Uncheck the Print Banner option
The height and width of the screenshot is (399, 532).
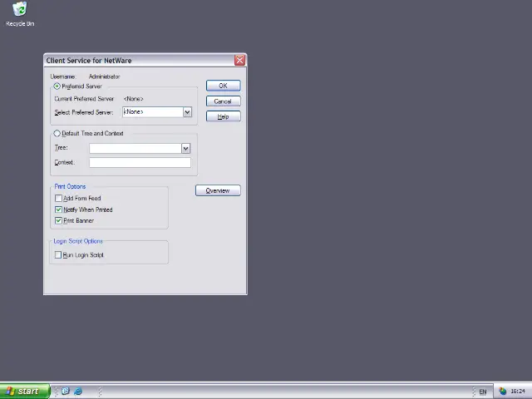click(x=58, y=220)
